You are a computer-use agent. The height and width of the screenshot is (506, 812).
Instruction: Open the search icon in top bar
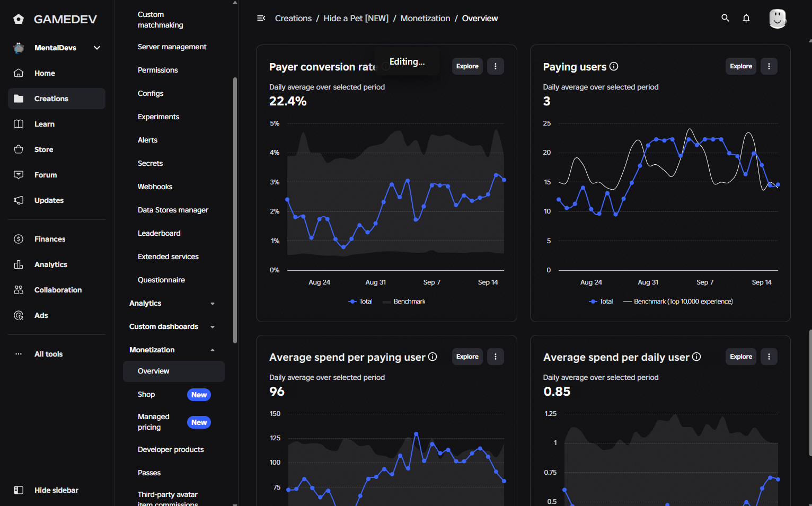[x=725, y=18]
